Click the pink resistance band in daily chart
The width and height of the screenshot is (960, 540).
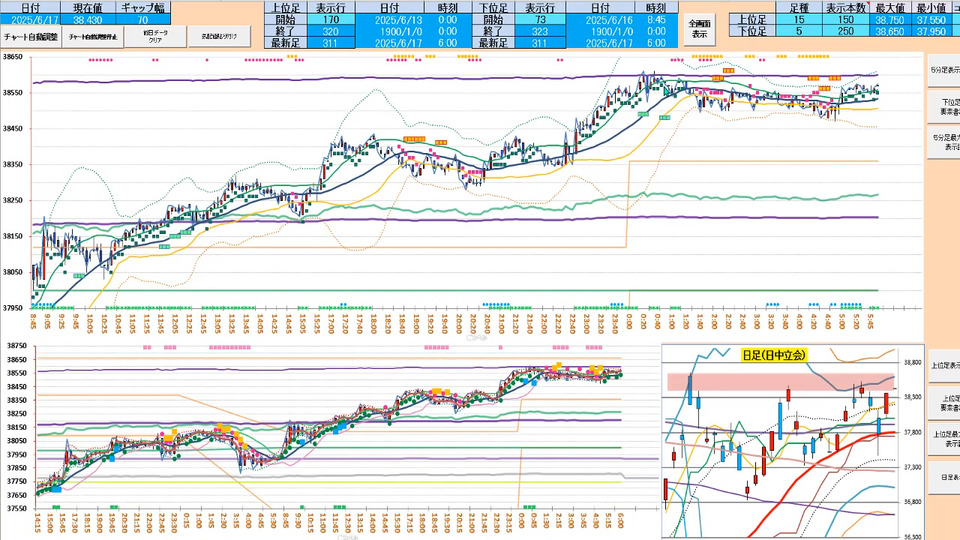[x=781, y=381]
